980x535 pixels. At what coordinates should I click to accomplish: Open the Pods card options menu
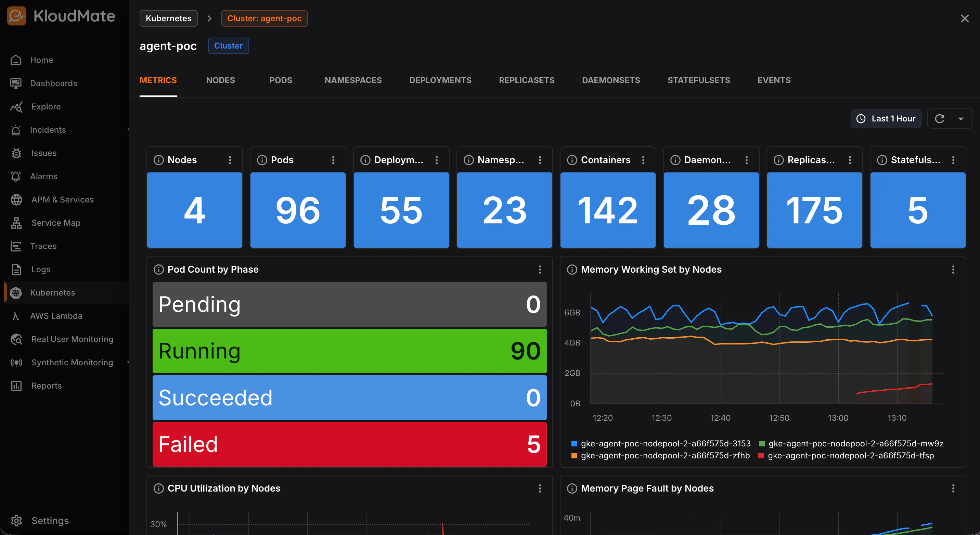click(333, 160)
